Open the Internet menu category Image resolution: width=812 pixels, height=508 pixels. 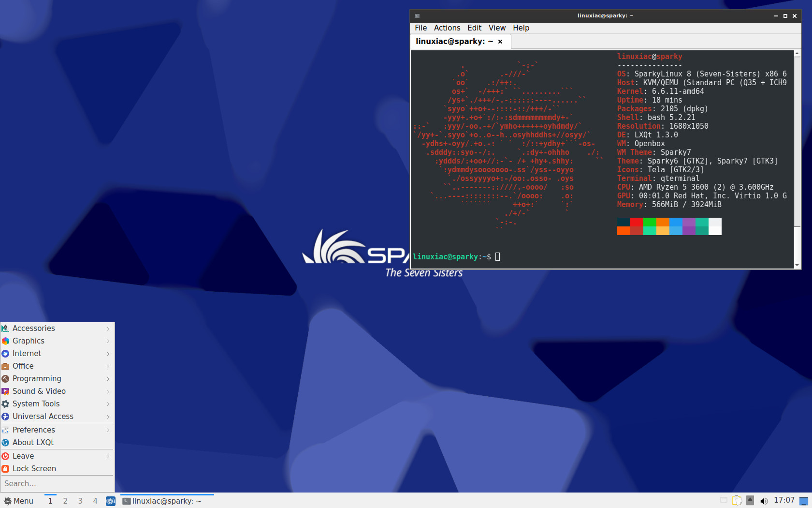coord(57,353)
